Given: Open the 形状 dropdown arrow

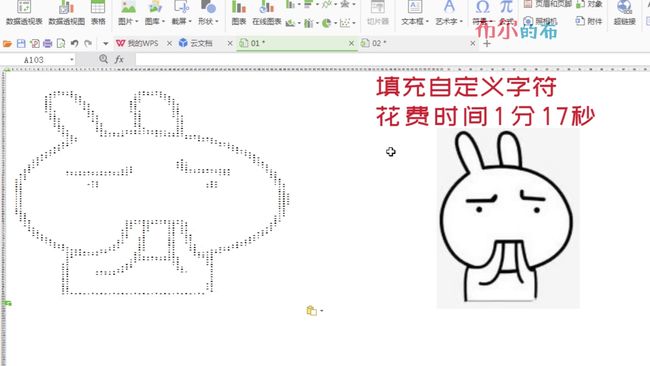Looking at the screenshot, I should tap(216, 22).
